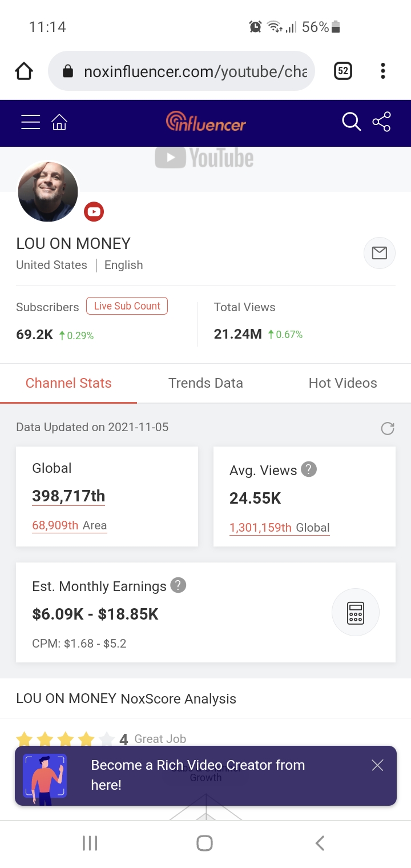Viewport: 411px width, 868px height.
Task: Tap the red YouTube badge icon
Action: click(x=94, y=212)
